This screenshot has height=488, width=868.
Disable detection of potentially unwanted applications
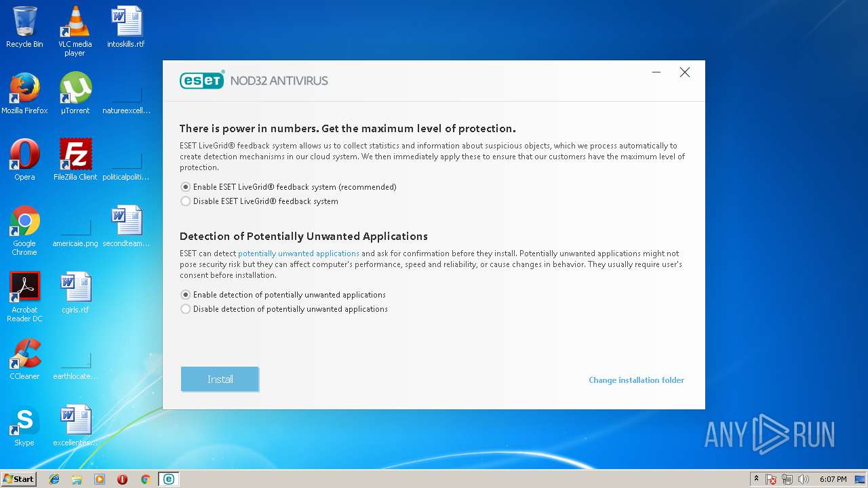[284, 309]
